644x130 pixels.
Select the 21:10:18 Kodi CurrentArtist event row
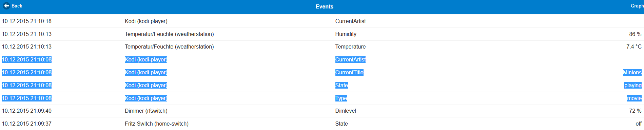coord(322,21)
